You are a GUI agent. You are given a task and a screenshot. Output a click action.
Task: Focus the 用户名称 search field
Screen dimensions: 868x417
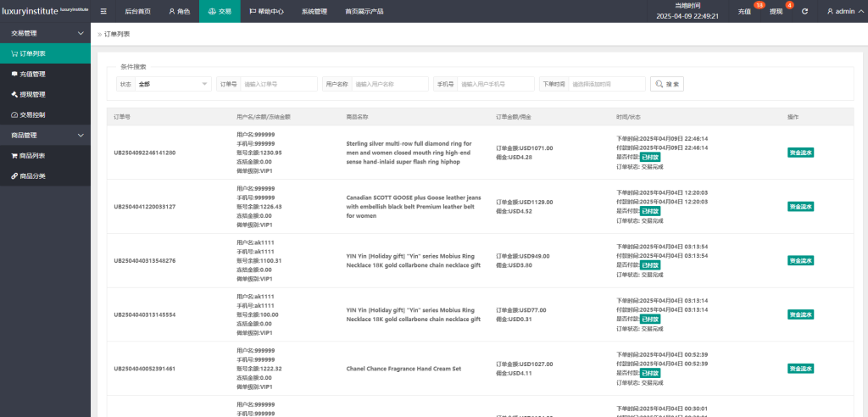[390, 84]
